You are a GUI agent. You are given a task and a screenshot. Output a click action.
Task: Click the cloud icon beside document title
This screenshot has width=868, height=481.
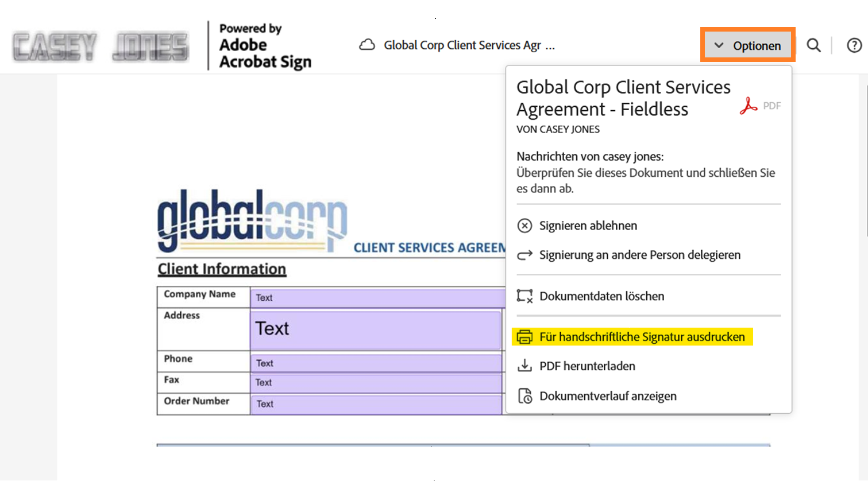click(x=367, y=45)
